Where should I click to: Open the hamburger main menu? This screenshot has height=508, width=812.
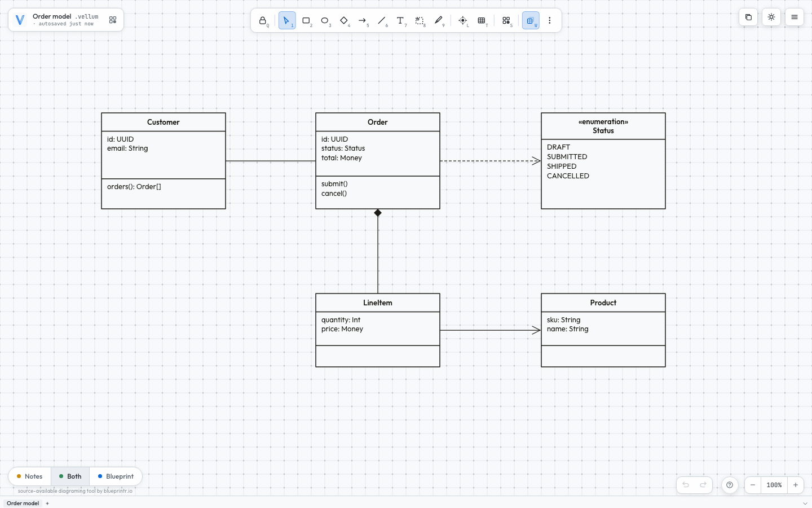[x=795, y=17]
